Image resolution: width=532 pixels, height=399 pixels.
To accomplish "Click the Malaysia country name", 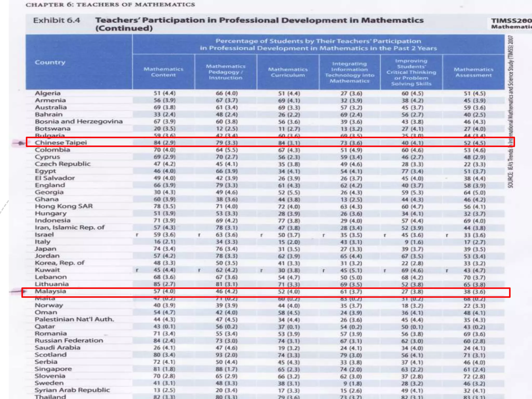I will (50, 291).
